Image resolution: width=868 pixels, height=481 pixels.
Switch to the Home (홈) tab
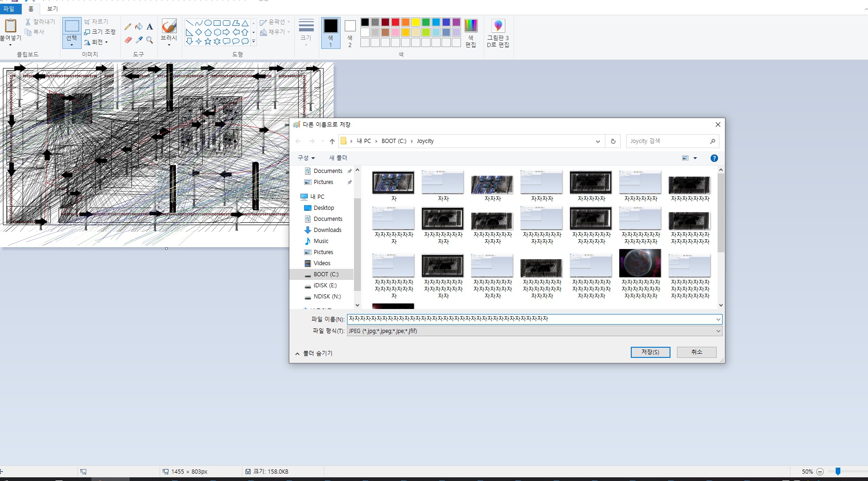[x=31, y=9]
